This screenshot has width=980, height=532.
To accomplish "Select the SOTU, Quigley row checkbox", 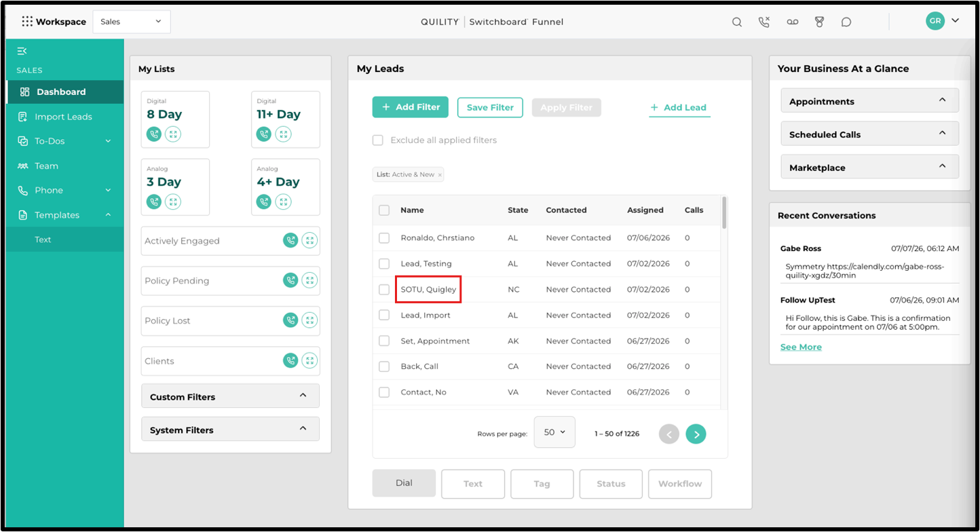I will tap(384, 290).
